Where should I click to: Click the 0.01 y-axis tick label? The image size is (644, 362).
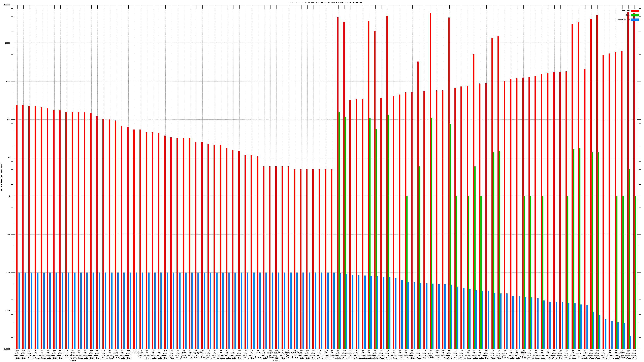pos(8,273)
